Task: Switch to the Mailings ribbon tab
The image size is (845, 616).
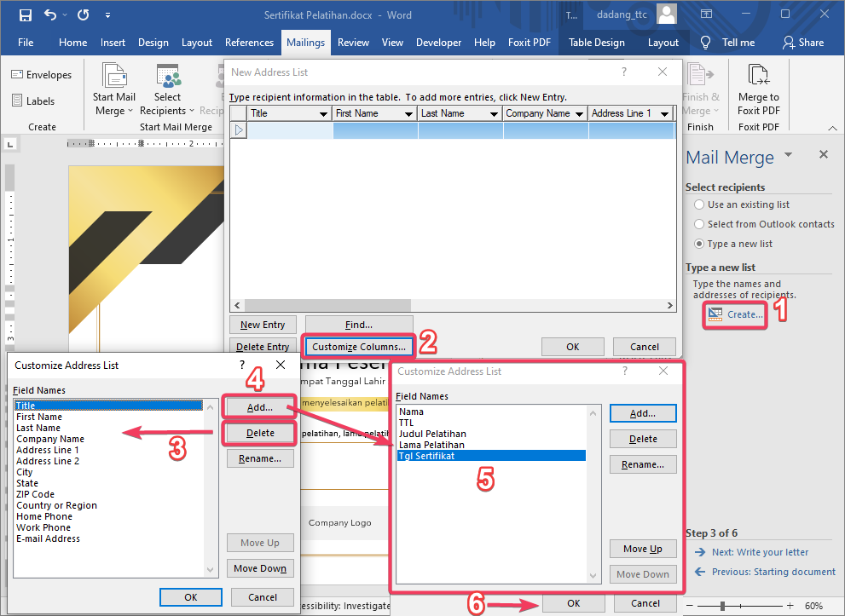Action: pyautogui.click(x=305, y=42)
